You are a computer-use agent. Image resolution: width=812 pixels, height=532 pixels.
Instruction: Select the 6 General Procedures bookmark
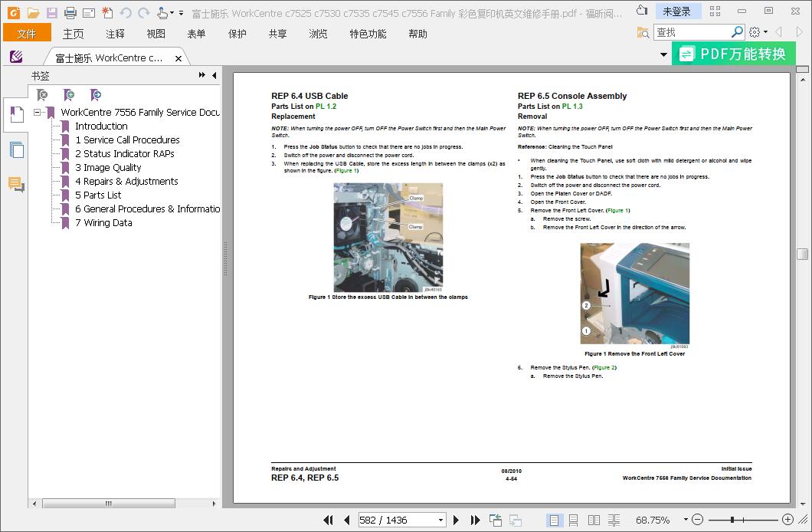pyautogui.click(x=148, y=209)
